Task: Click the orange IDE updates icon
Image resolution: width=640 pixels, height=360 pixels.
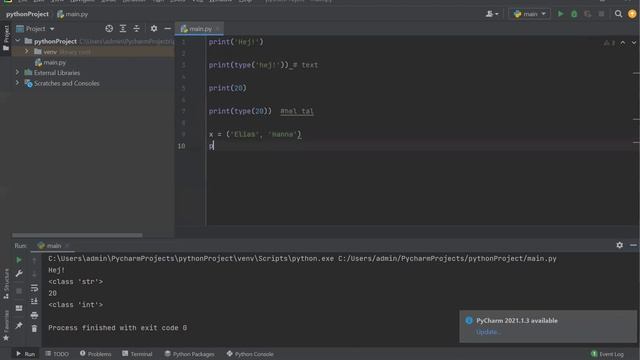Action: pos(632,14)
